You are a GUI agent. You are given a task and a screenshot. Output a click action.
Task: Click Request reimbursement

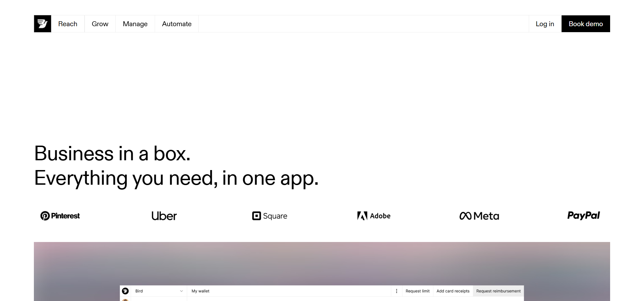(x=498, y=291)
